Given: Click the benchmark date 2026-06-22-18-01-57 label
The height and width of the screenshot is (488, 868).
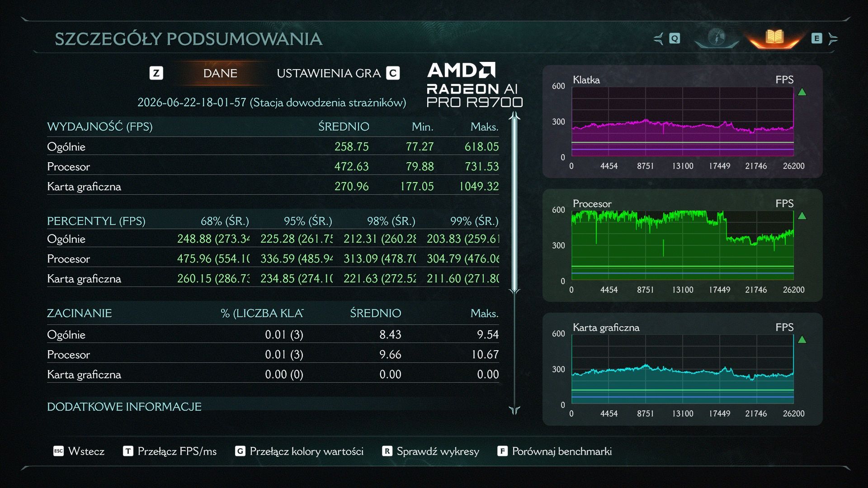Looking at the screenshot, I should [272, 103].
